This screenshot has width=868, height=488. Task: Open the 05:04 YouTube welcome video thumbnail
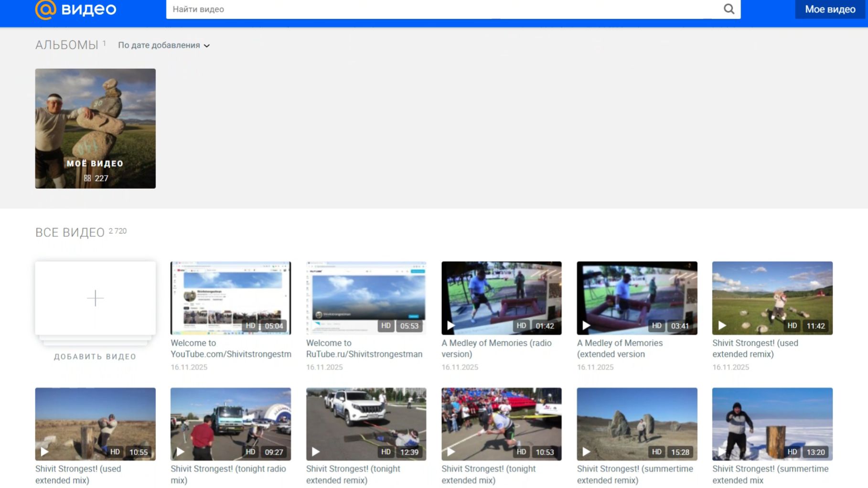(230, 298)
